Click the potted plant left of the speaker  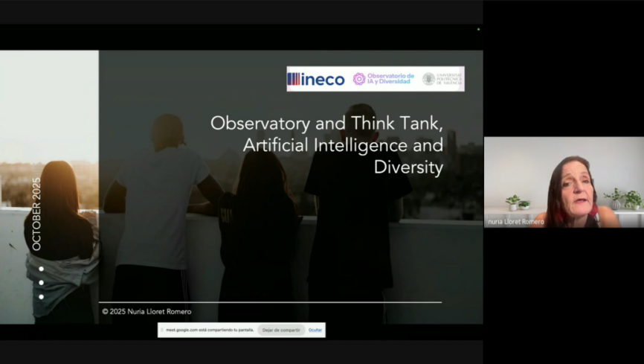tap(513, 201)
